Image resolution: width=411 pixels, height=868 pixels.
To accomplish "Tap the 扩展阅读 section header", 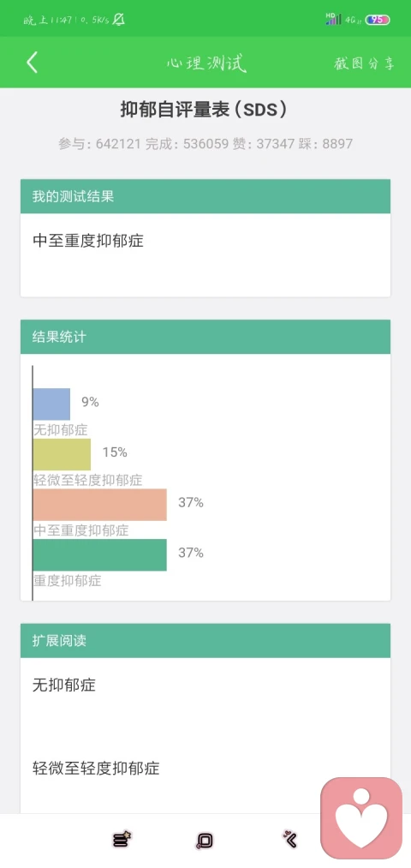I will tap(205, 640).
